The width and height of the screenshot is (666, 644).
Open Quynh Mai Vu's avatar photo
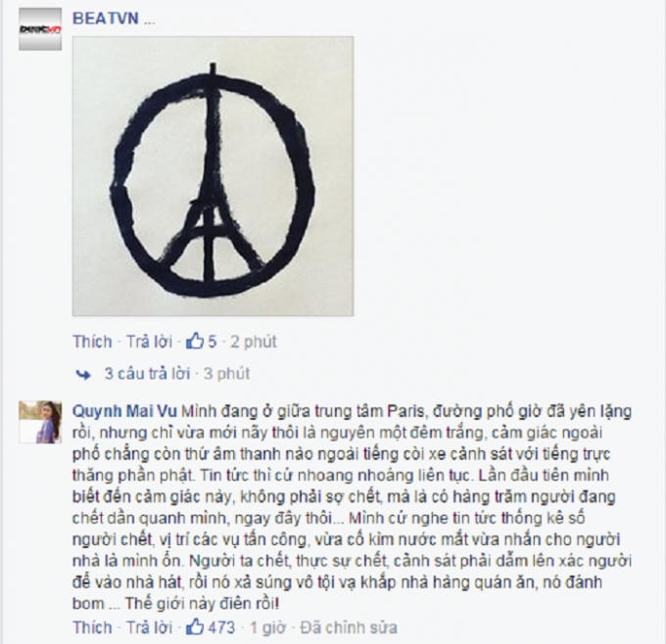(x=40, y=422)
